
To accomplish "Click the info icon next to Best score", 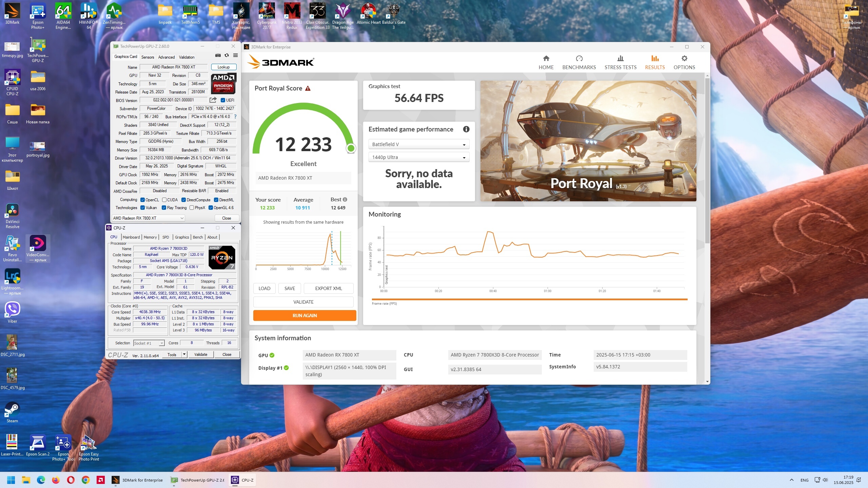I will coord(345,200).
